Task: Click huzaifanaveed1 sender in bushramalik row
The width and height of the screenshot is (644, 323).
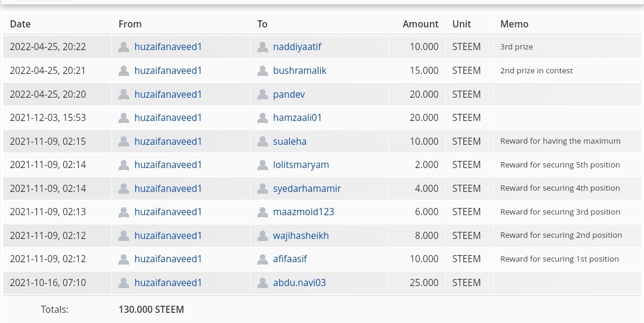Action: pos(168,70)
